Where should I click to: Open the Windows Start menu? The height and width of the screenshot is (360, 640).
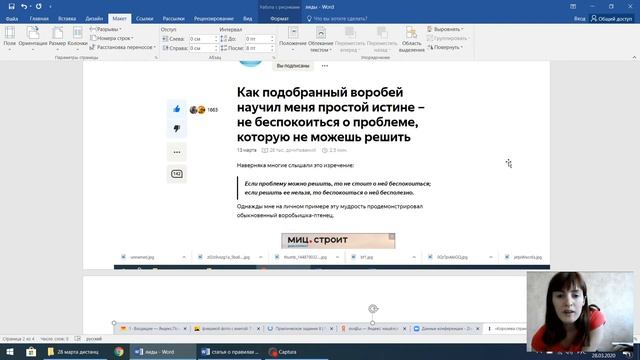9,352
